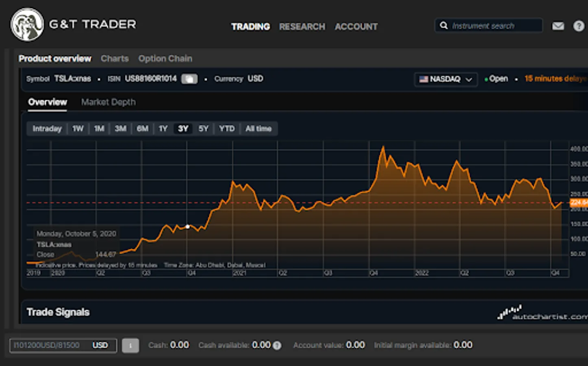Click the grey button beside the account selector
Screen dimensions: 588x366
[130, 345]
